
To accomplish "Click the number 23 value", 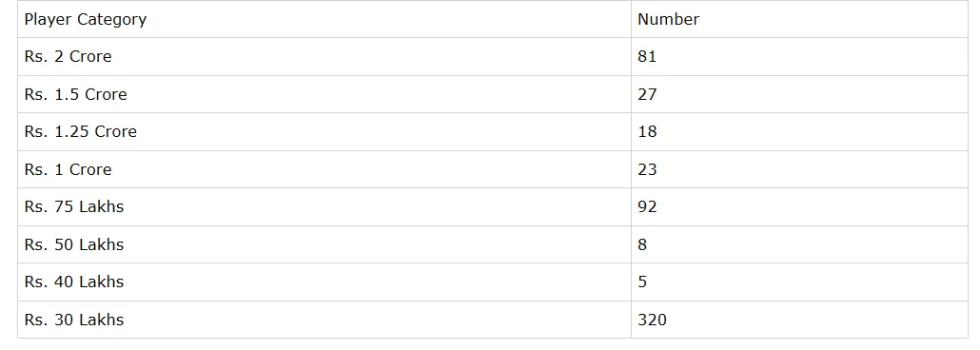I will pos(647,169).
